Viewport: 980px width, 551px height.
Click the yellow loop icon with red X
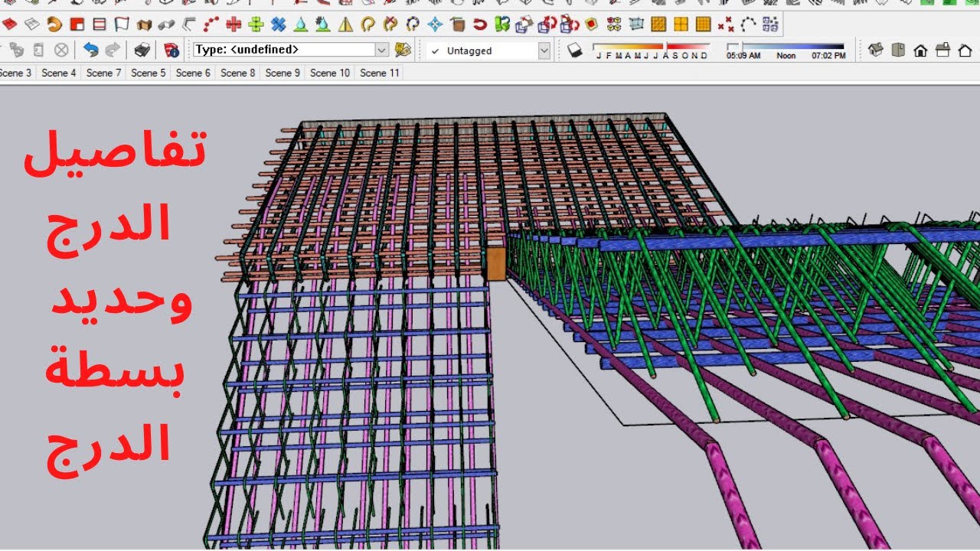tap(390, 24)
